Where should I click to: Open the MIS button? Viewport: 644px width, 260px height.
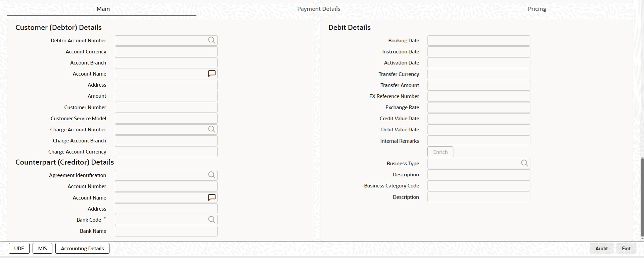[42, 248]
